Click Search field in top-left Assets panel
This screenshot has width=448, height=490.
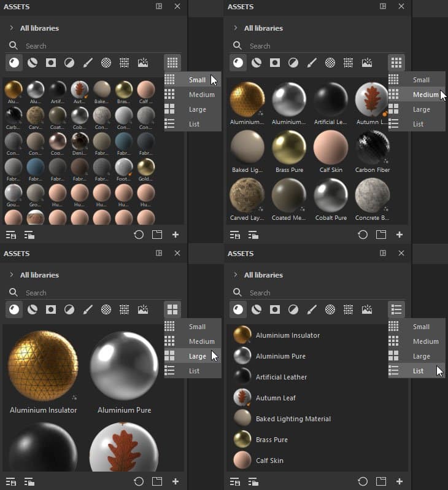click(94, 46)
